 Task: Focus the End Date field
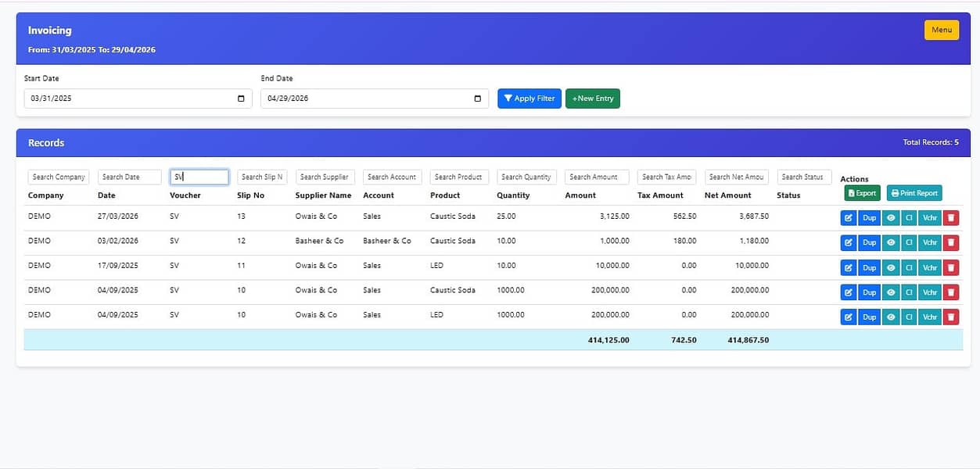click(x=375, y=98)
